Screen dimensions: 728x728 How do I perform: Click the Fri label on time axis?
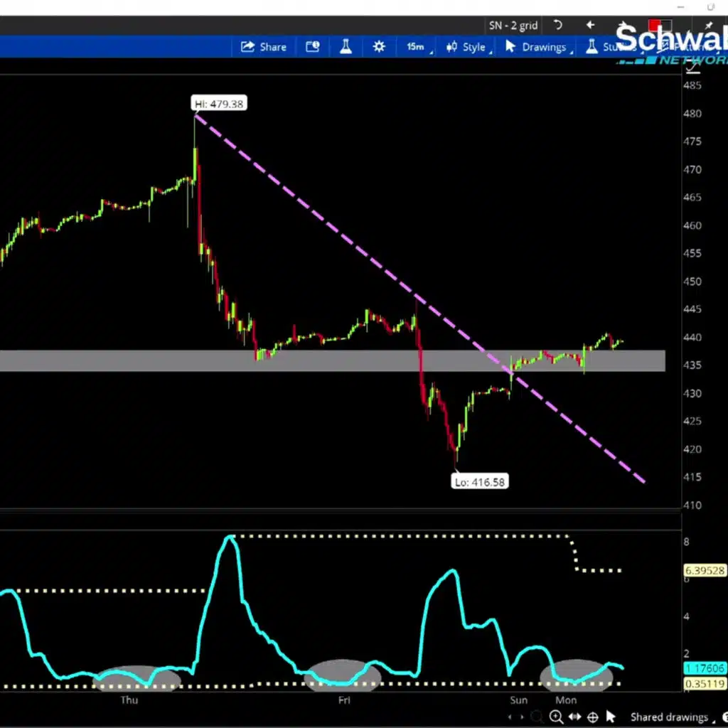[x=344, y=700]
